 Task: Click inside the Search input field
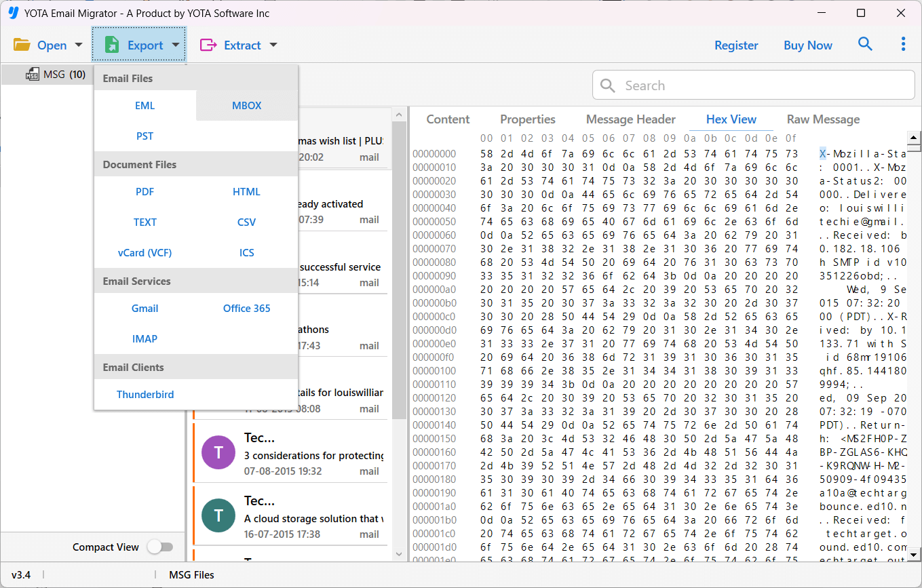point(760,85)
